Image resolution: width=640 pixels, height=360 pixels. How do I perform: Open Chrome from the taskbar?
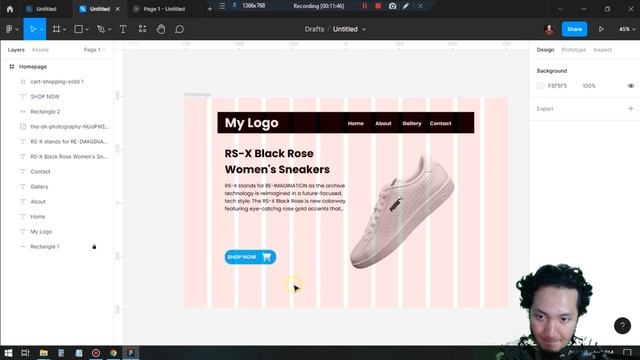(x=113, y=353)
